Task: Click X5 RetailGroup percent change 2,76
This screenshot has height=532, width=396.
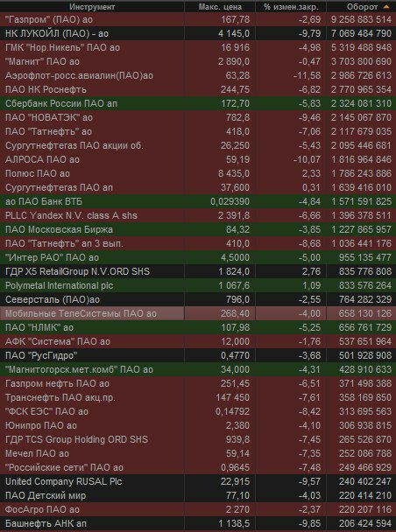Action: 311,271
